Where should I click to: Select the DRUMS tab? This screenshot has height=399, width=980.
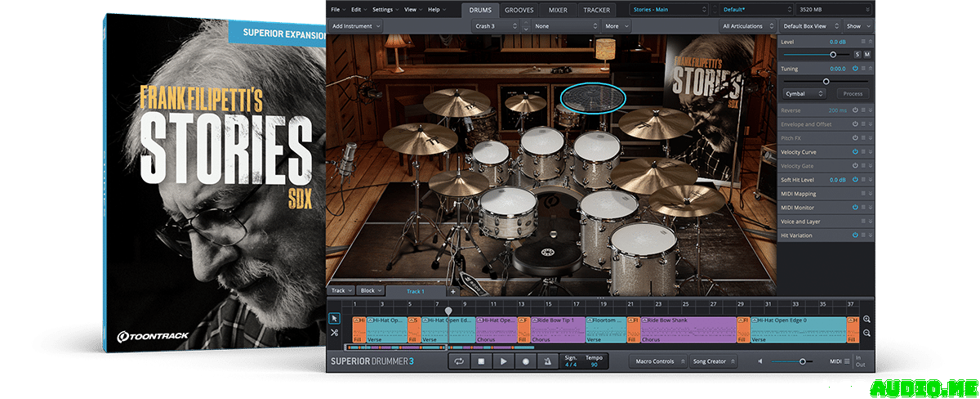(x=479, y=10)
